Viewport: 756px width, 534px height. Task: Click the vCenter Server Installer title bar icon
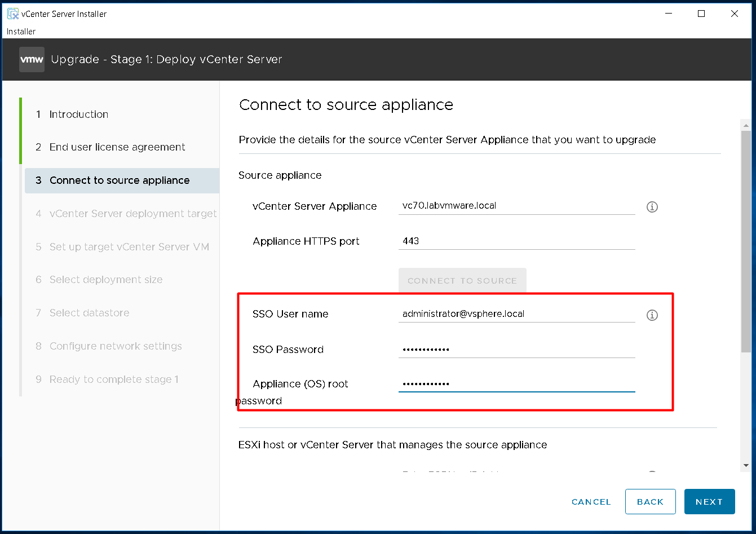(x=12, y=14)
